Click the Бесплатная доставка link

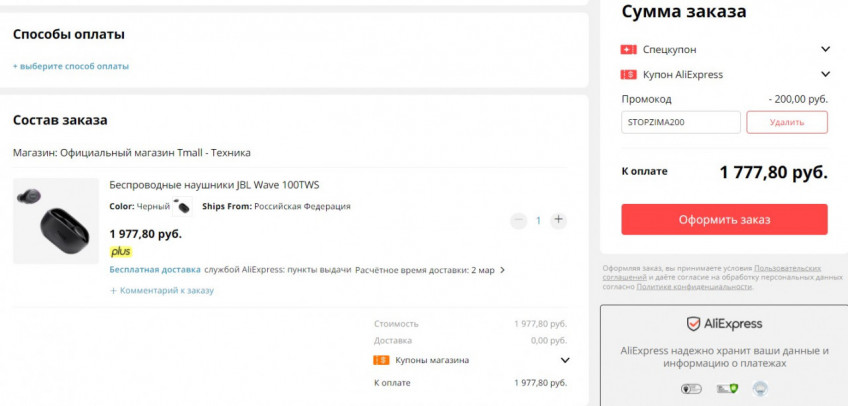[x=155, y=270]
